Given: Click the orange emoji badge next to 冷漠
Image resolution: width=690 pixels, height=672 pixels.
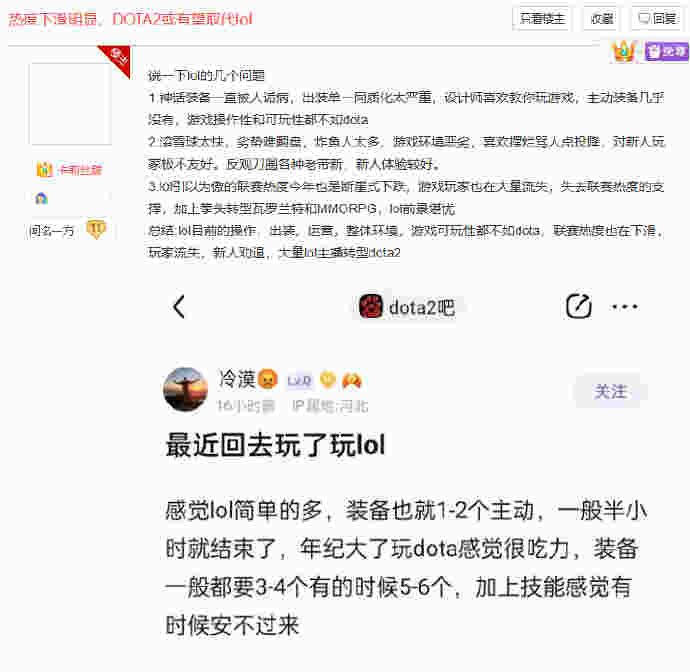Looking at the screenshot, I should (x=268, y=379).
